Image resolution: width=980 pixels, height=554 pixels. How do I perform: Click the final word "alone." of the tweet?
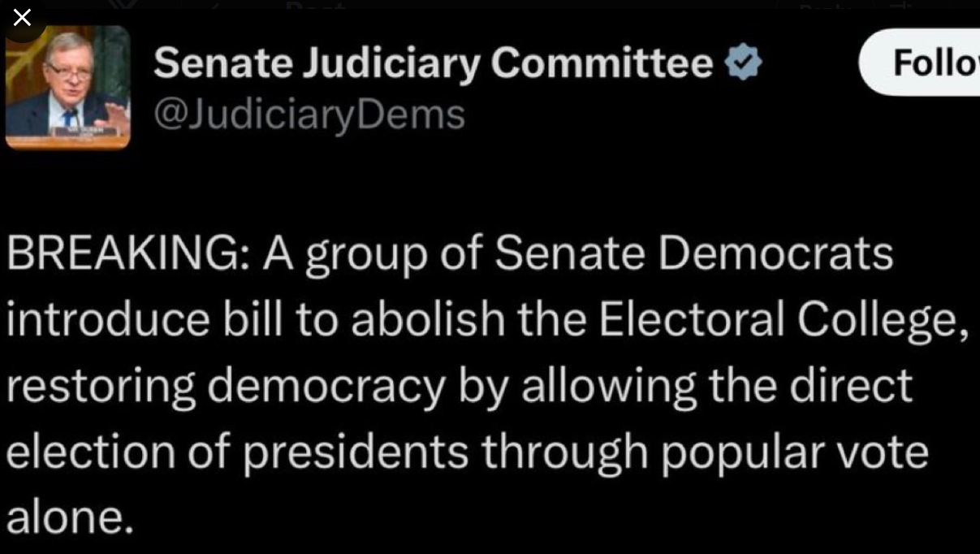coord(70,517)
